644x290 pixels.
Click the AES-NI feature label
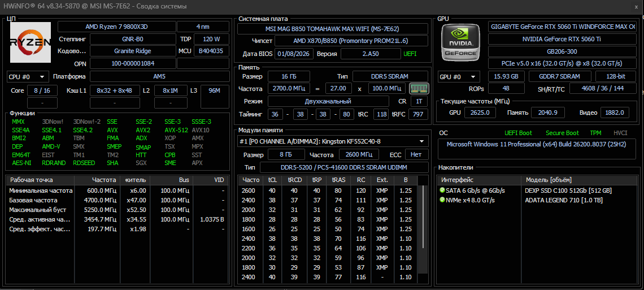click(21, 163)
